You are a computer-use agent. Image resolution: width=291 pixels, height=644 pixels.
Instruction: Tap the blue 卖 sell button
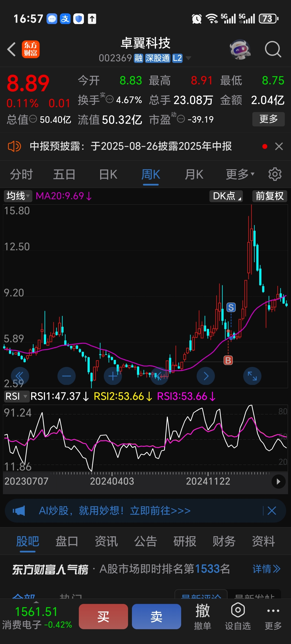point(156,617)
